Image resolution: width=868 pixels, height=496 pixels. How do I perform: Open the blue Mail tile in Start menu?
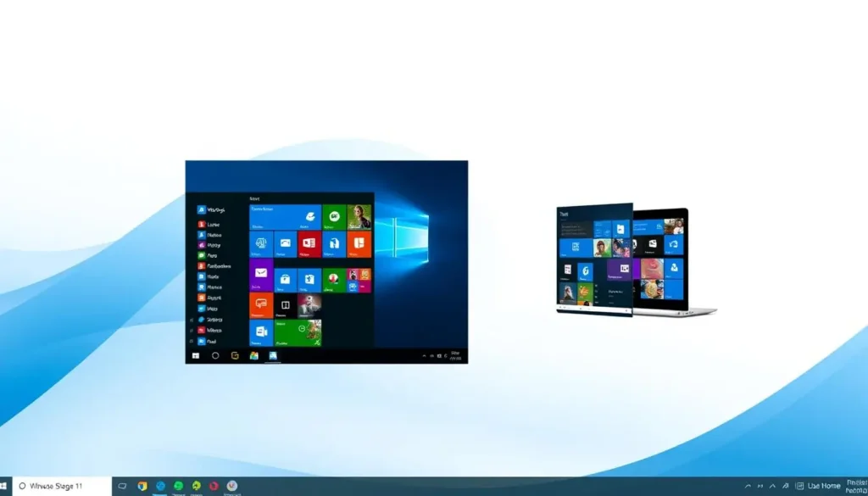pos(261,274)
